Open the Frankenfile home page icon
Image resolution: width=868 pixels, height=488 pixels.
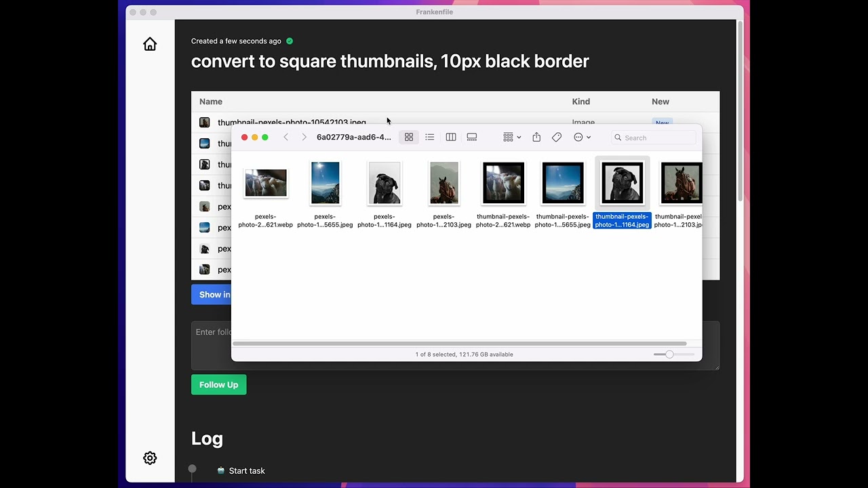pyautogui.click(x=150, y=44)
